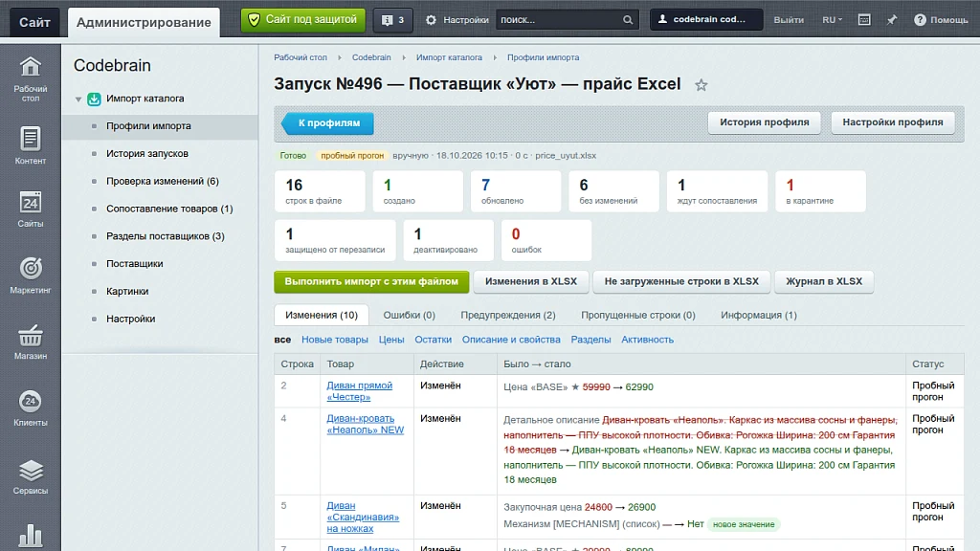Focus the поиск search field
The image size is (980, 551).
559,20
